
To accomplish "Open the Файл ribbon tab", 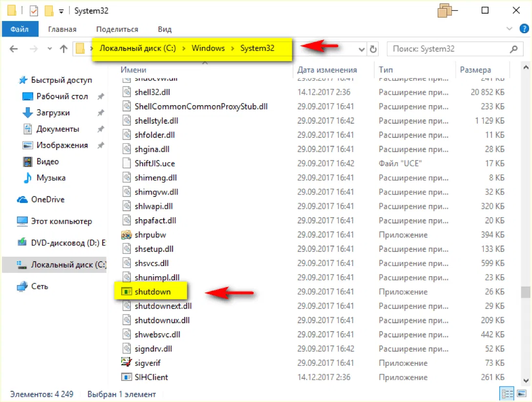I will (20, 29).
